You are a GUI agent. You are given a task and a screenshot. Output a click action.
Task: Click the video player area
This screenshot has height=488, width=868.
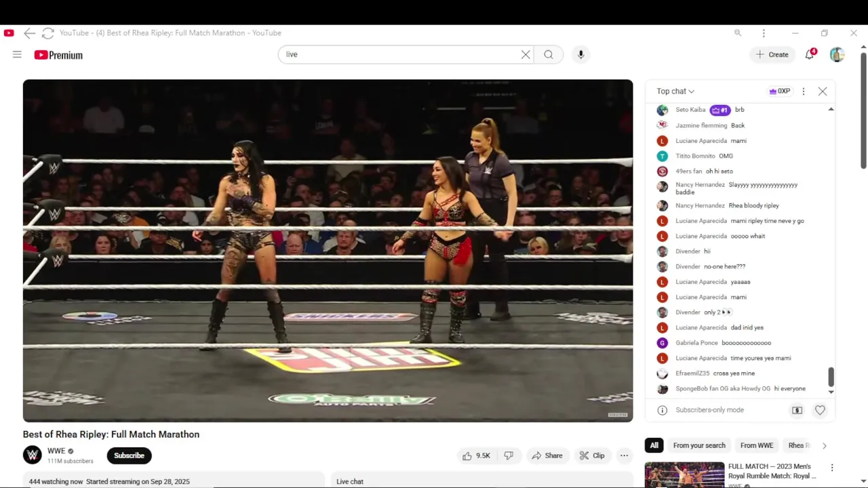(328, 251)
